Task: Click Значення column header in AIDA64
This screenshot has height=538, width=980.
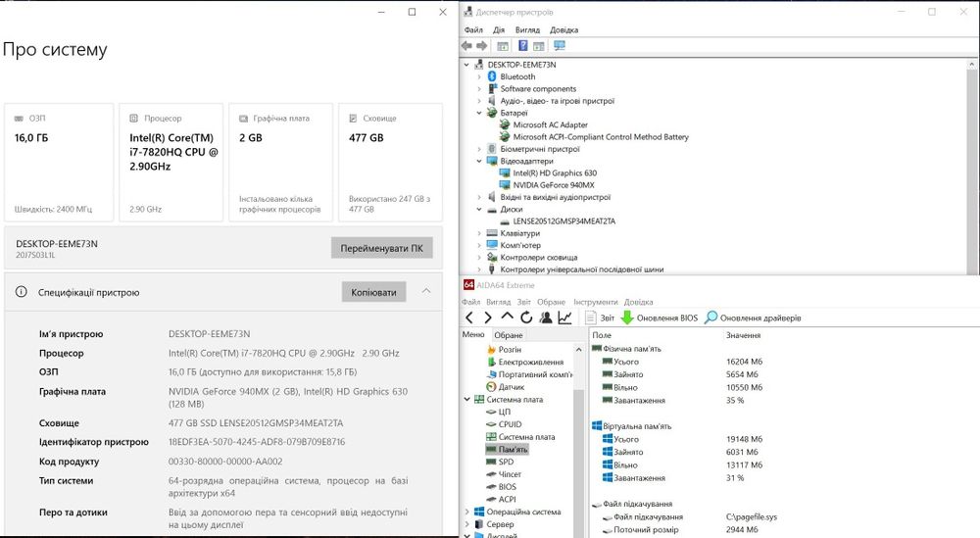Action: [743, 335]
